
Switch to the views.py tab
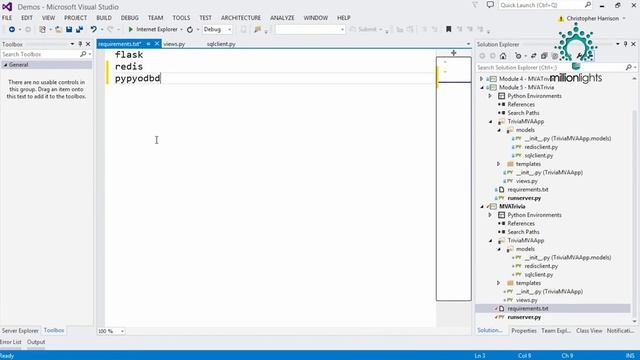coord(174,44)
